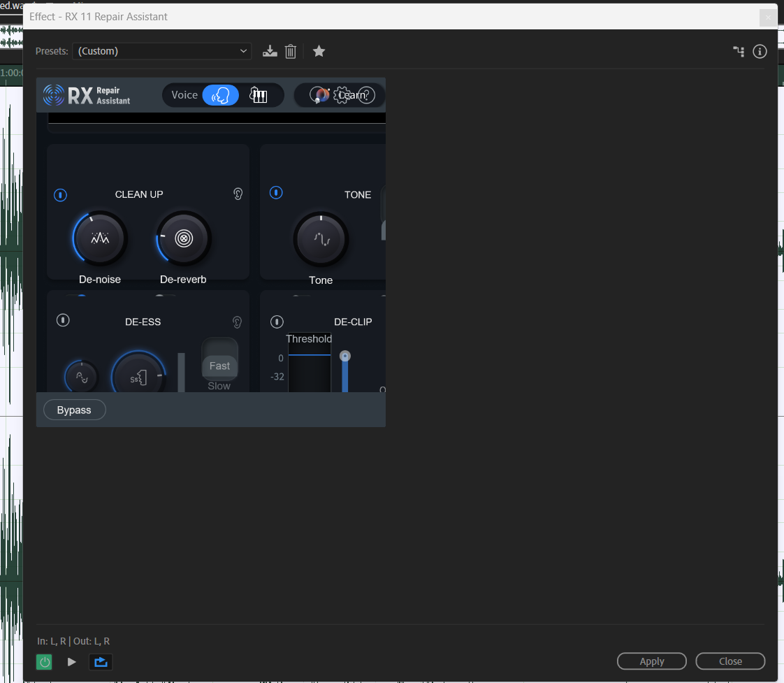Screen dimensions: 784x683
Task: Click the Learn button's color-wheel icon
Action: pyautogui.click(x=319, y=94)
